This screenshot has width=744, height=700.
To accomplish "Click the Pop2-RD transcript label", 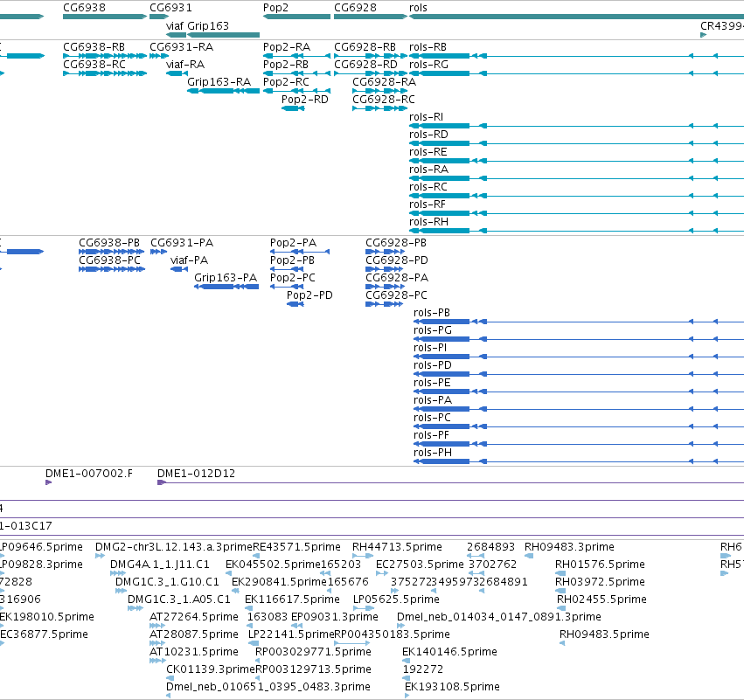I will [304, 100].
